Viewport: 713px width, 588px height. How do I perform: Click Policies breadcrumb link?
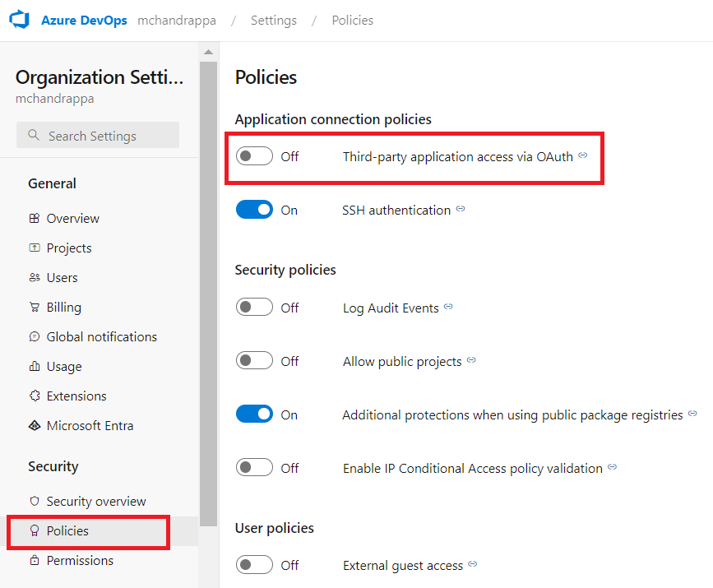pyautogui.click(x=353, y=21)
